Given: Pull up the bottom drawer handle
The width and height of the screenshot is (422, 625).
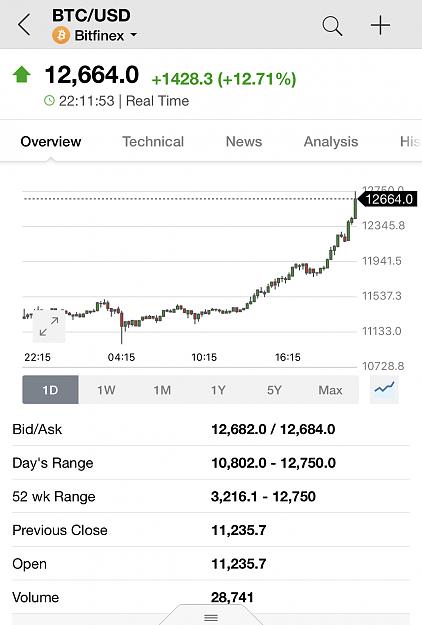Looking at the screenshot, I should click(x=211, y=617).
